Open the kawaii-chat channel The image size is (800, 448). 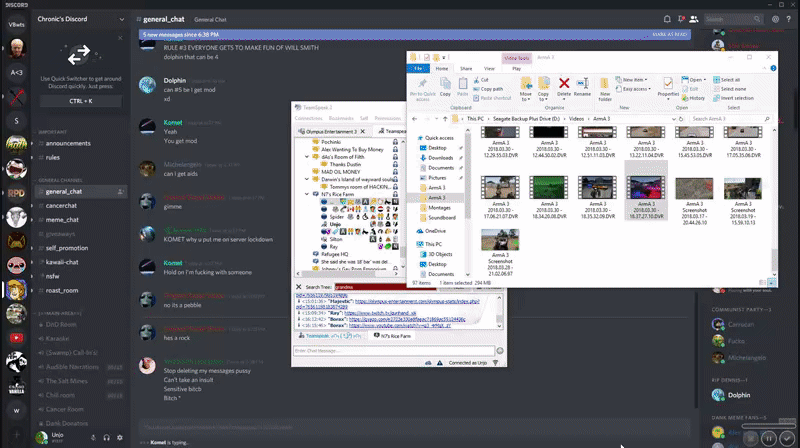point(62,262)
